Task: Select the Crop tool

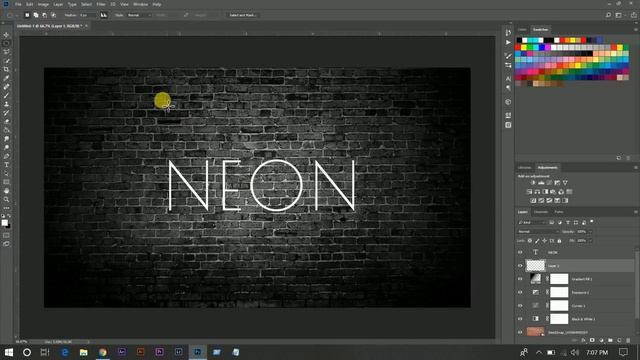Action: (6, 69)
